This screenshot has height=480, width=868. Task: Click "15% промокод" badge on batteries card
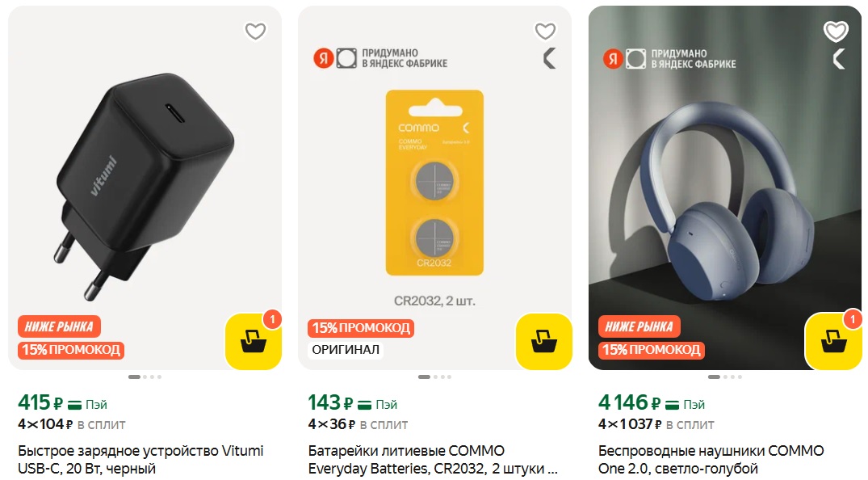click(361, 328)
